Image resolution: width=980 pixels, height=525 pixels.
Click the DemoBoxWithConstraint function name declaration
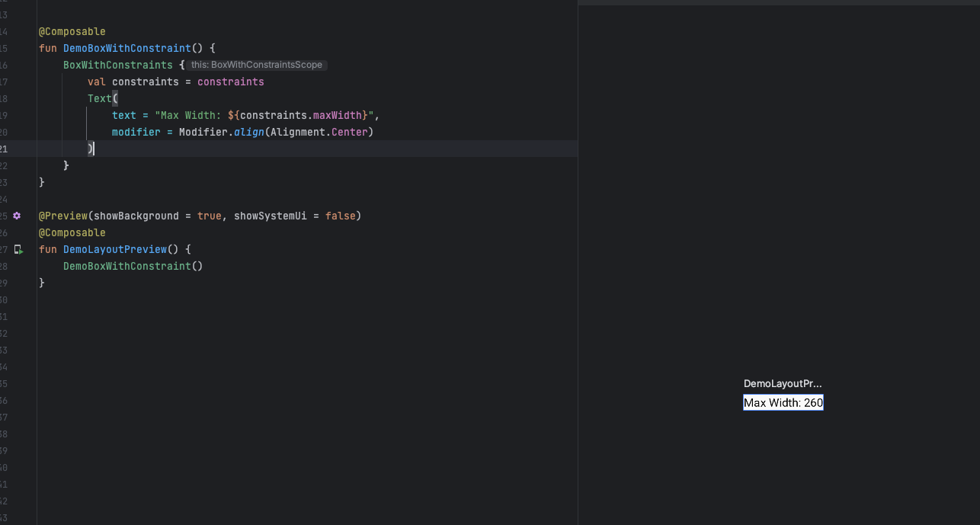tap(127, 48)
